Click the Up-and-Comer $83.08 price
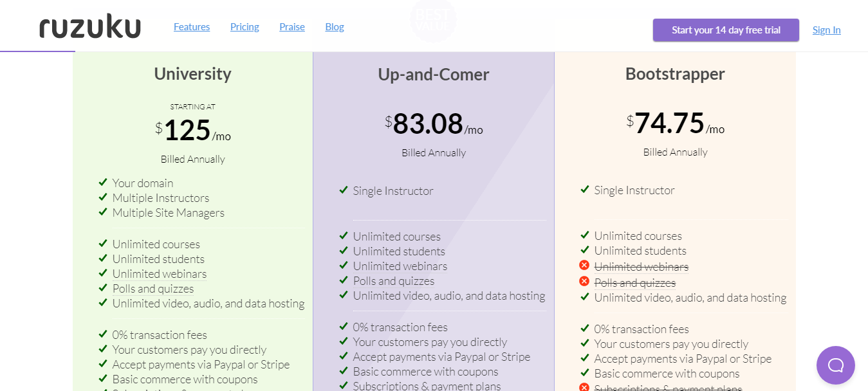This screenshot has height=391, width=868. pyautogui.click(x=428, y=124)
